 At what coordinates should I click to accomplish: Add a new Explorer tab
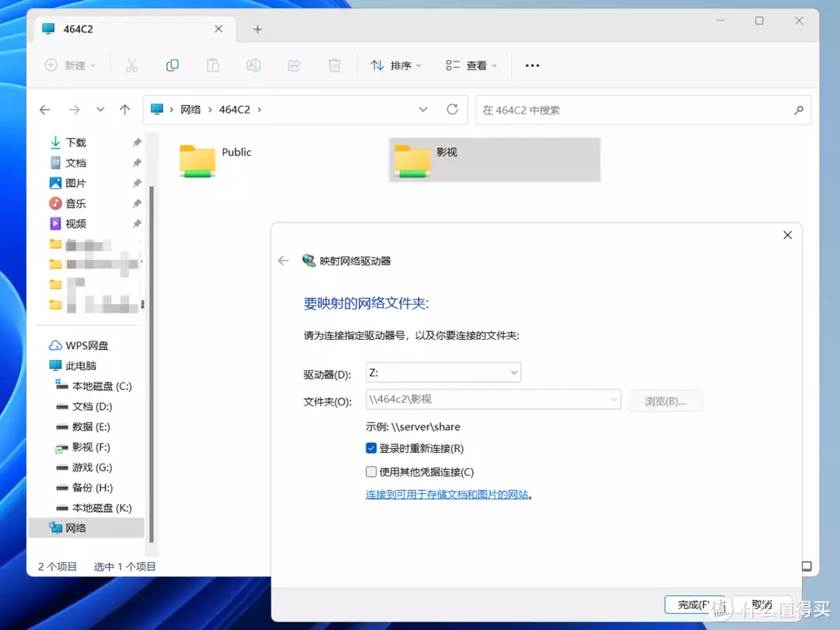[257, 30]
